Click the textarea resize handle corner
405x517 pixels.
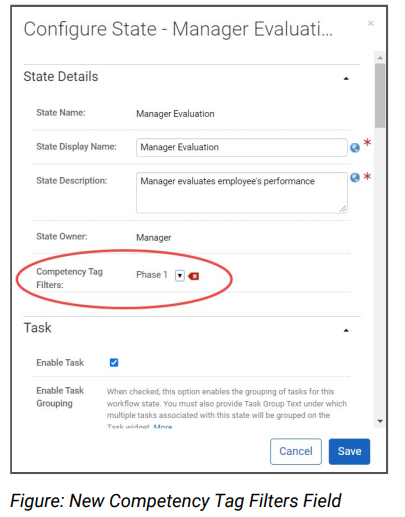(343, 209)
